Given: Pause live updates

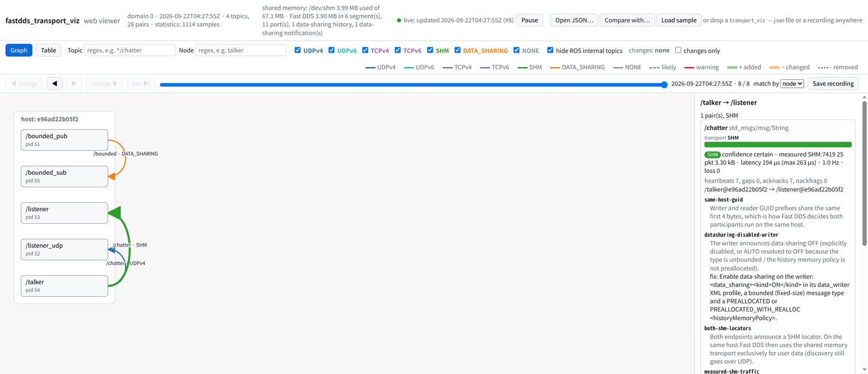Looking at the screenshot, I should [x=529, y=20].
